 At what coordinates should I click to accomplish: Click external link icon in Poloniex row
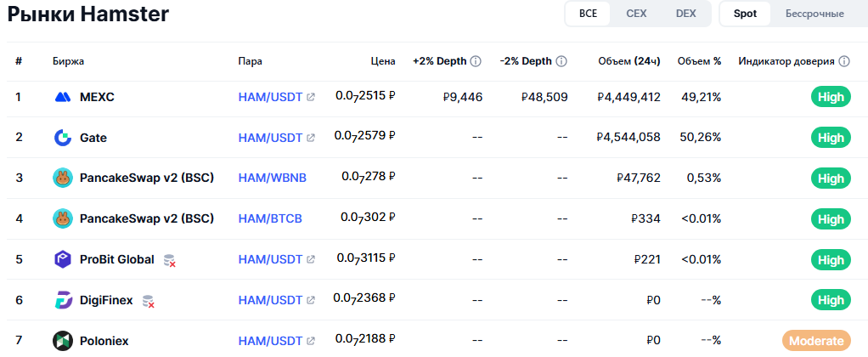click(311, 341)
